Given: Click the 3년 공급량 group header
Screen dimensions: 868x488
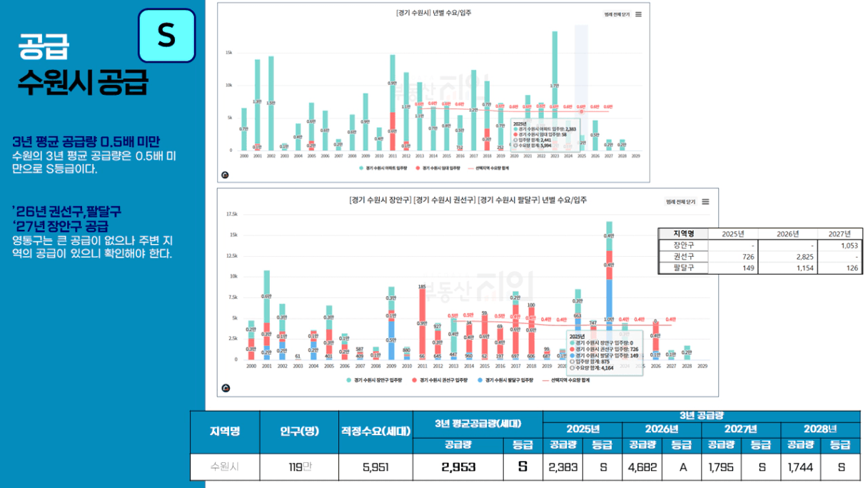Looking at the screenshot, I should pyautogui.click(x=702, y=416).
